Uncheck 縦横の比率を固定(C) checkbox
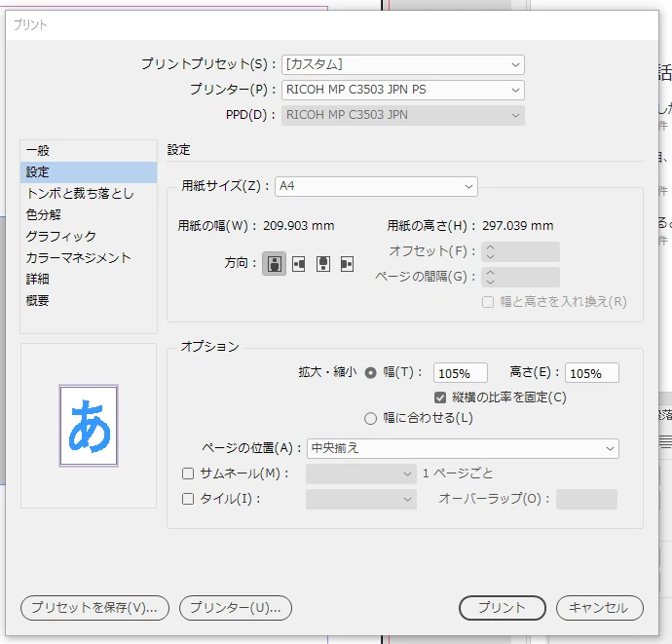 tap(440, 398)
